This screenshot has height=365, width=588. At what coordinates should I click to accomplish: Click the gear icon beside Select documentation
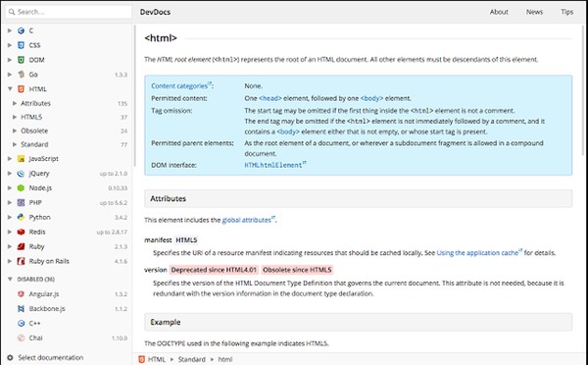(x=10, y=358)
